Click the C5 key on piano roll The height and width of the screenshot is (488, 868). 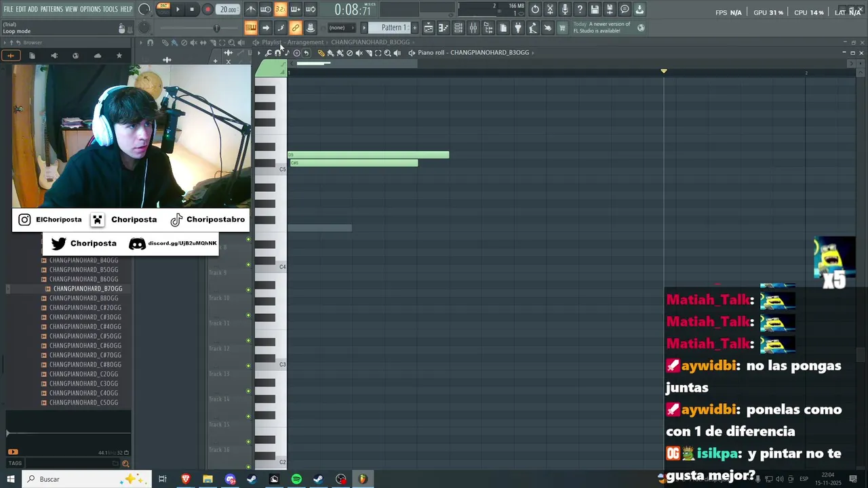pyautogui.click(x=271, y=169)
